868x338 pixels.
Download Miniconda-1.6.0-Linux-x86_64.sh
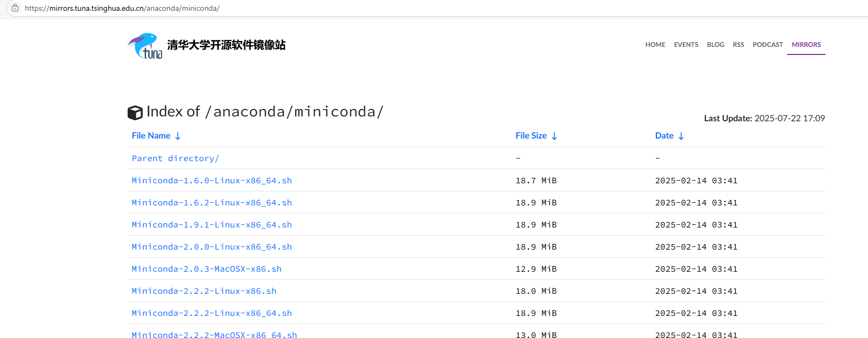click(212, 181)
